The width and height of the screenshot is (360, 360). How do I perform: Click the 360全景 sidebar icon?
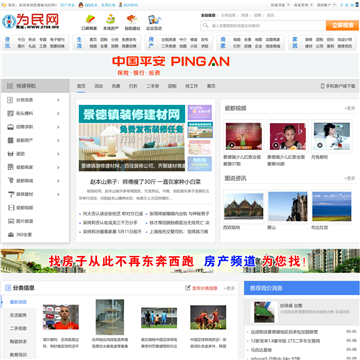10,234
